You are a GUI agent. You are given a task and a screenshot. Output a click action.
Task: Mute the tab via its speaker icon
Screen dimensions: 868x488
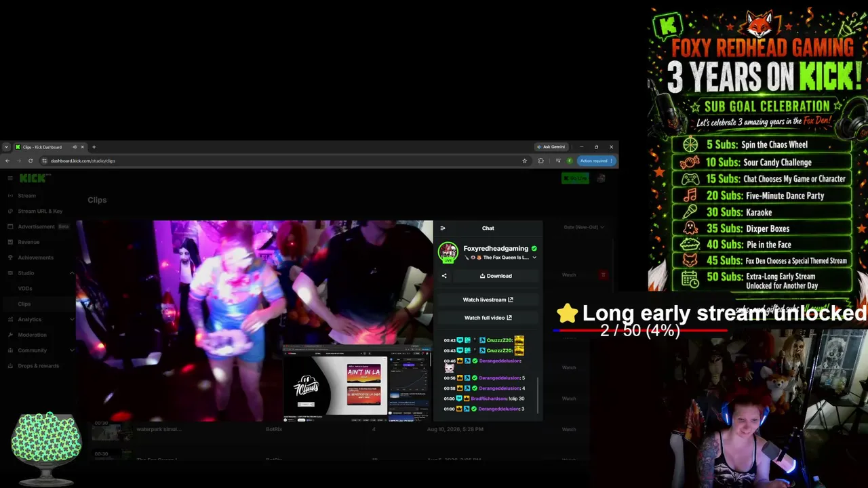tap(75, 147)
